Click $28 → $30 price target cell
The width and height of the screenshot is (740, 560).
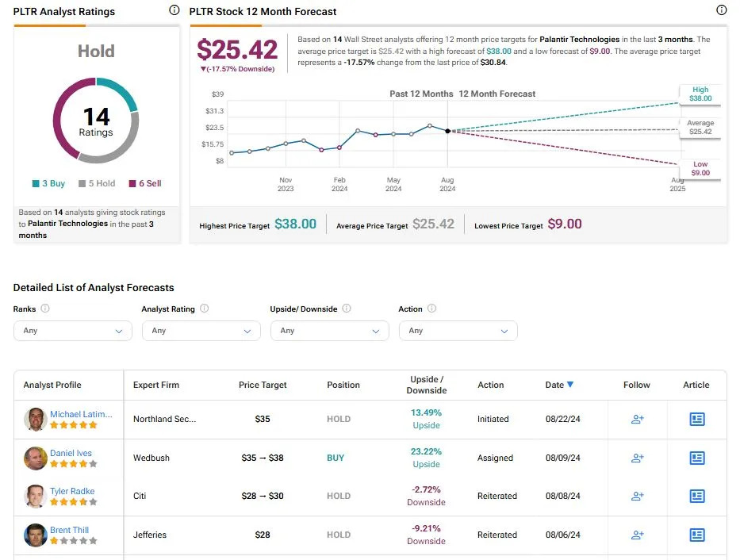263,496
